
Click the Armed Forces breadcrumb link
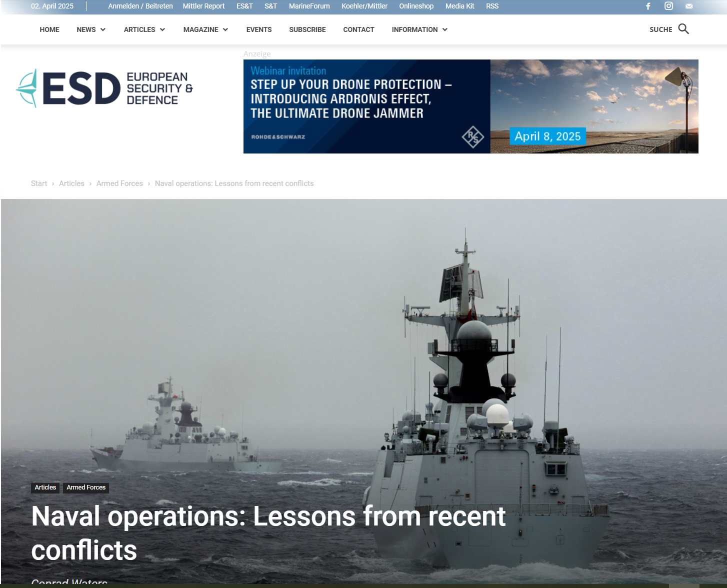pyautogui.click(x=119, y=183)
